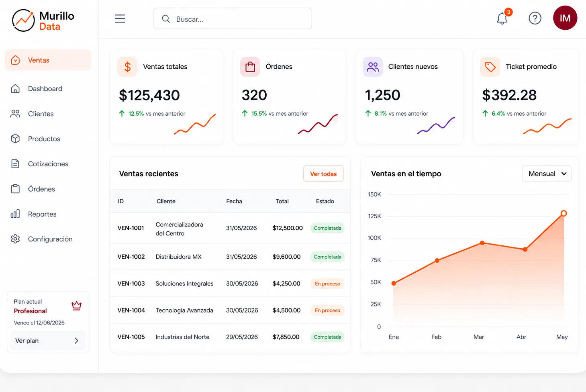Click En proceso badge for VEN-1003
Viewport: 586px width, 392px height.
(327, 284)
